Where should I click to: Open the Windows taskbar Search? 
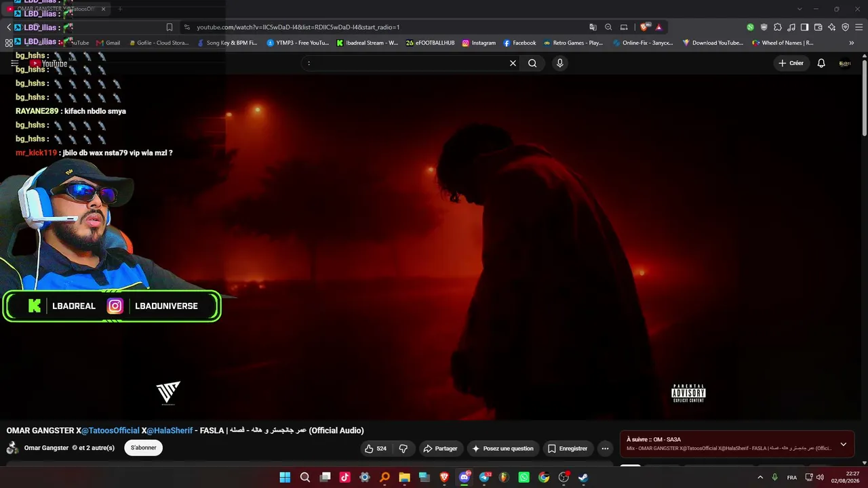click(305, 477)
